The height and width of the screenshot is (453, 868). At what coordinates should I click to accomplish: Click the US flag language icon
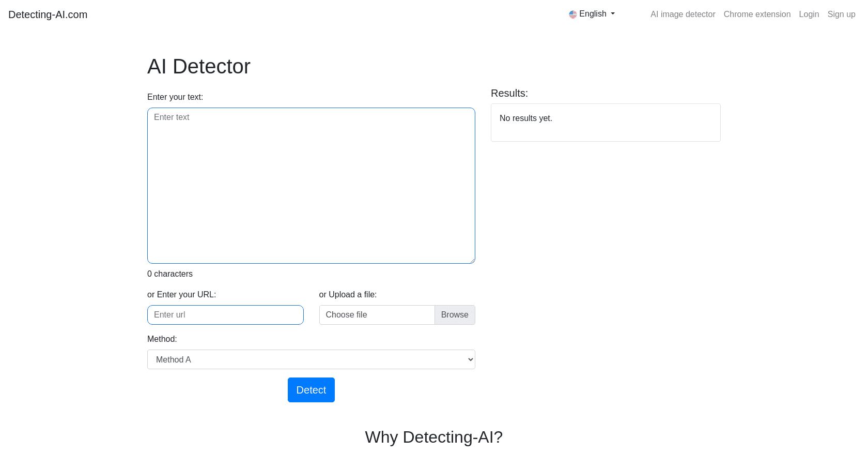pos(572,14)
